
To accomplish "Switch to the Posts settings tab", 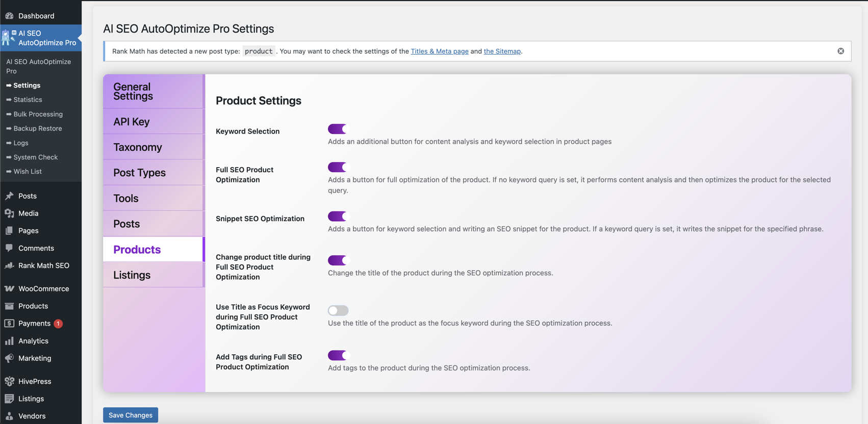I will pyautogui.click(x=154, y=223).
